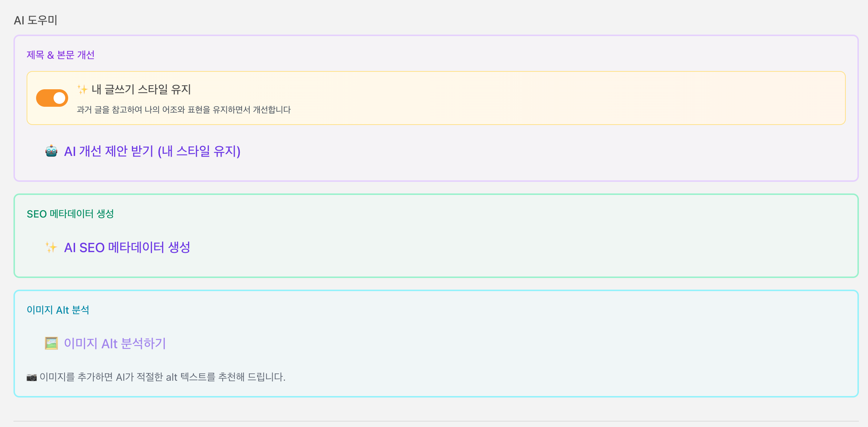Generate metadata with AI SEO 메타데이터 생성
The height and width of the screenshot is (427, 868).
[x=127, y=247]
